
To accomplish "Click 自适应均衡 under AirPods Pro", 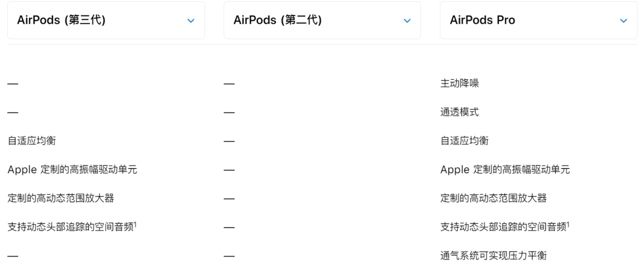I will coord(465,141).
